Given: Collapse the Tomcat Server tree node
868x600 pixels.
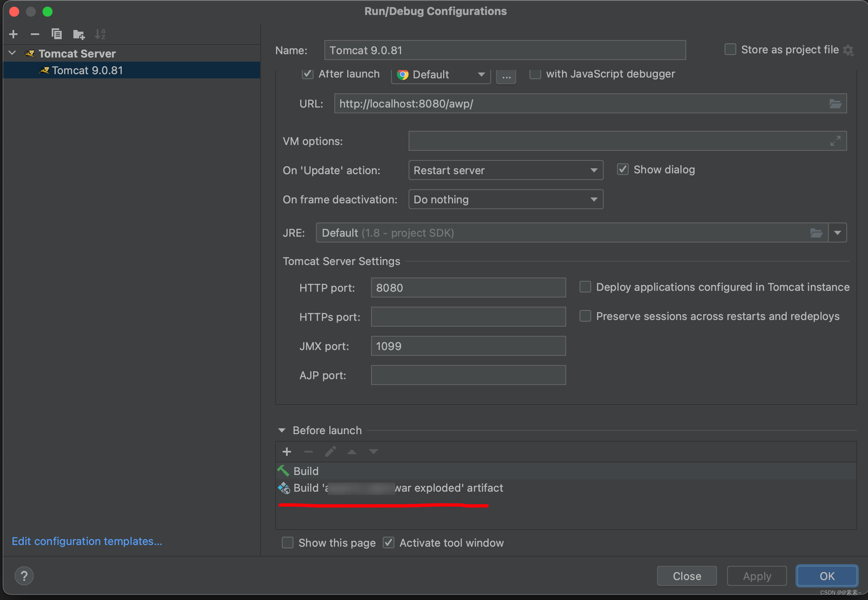Looking at the screenshot, I should [13, 53].
